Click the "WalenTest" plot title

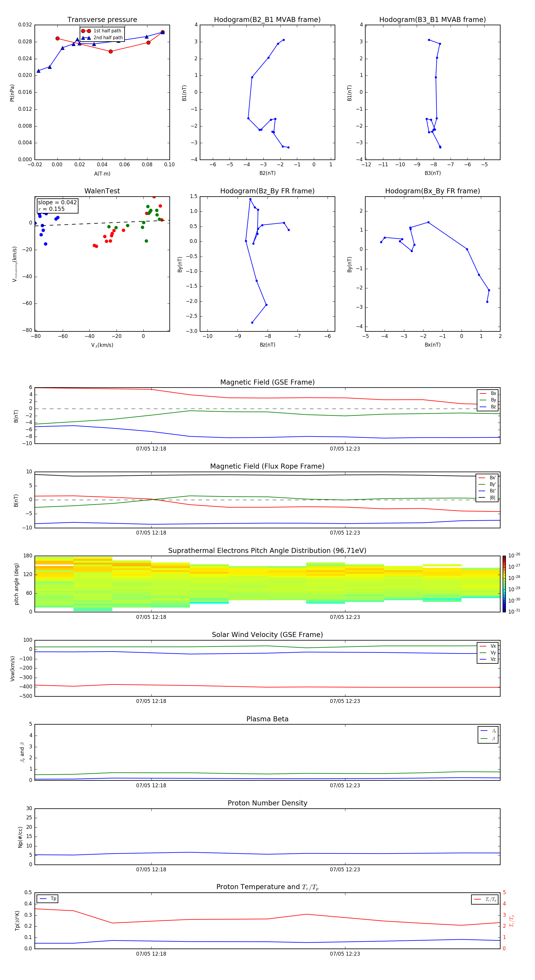(x=102, y=191)
